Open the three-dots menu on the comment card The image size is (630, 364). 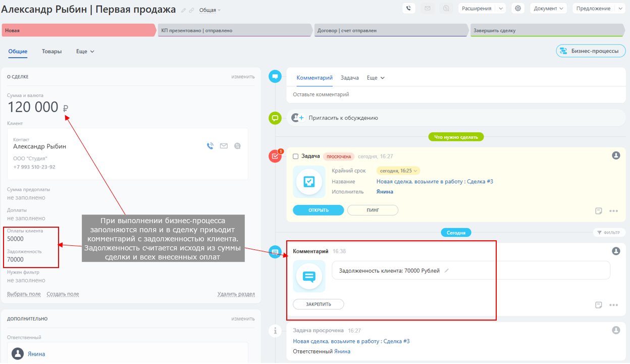tap(614, 305)
